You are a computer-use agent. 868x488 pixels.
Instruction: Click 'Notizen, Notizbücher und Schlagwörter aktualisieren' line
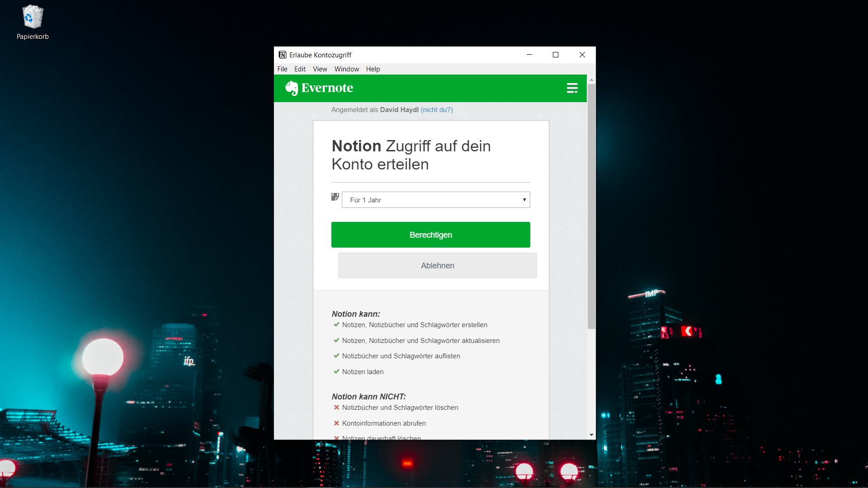coord(421,341)
